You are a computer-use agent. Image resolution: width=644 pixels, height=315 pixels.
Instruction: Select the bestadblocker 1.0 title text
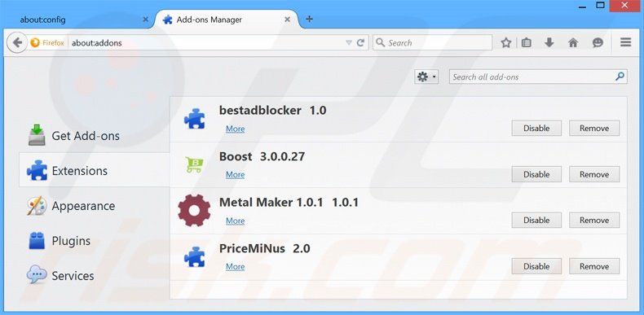(x=273, y=111)
